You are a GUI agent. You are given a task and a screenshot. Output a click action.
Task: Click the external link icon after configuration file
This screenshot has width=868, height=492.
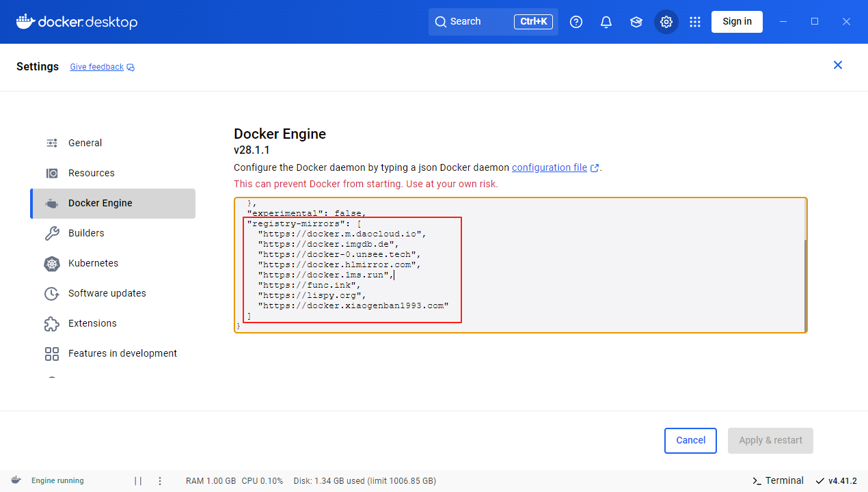[x=595, y=168]
